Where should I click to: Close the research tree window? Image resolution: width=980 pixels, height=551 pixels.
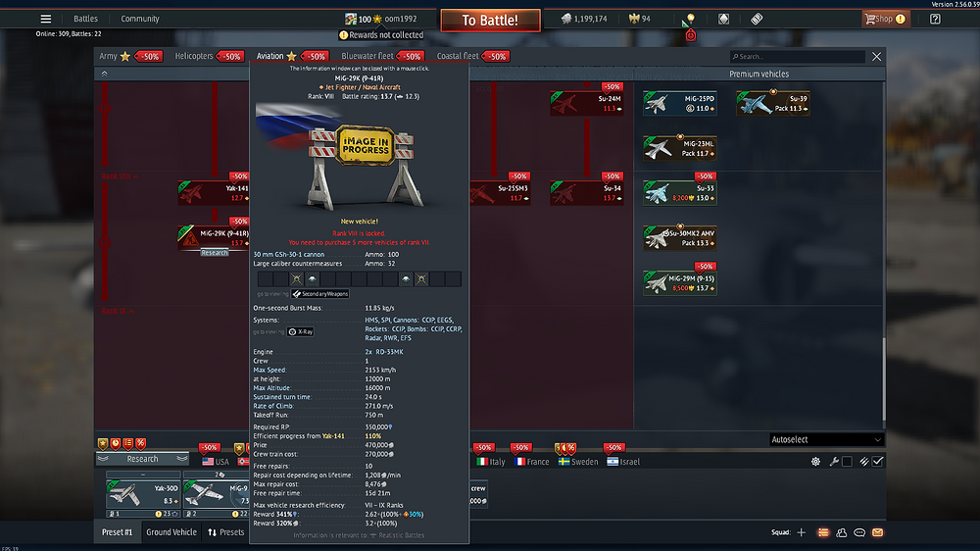876,56
